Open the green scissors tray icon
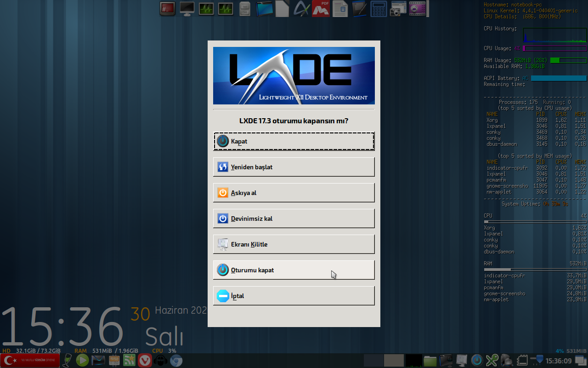 click(492, 361)
